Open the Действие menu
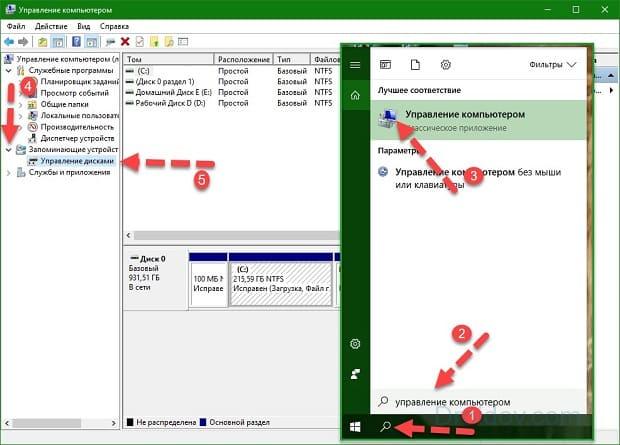The width and height of the screenshot is (620, 445). coord(51,27)
